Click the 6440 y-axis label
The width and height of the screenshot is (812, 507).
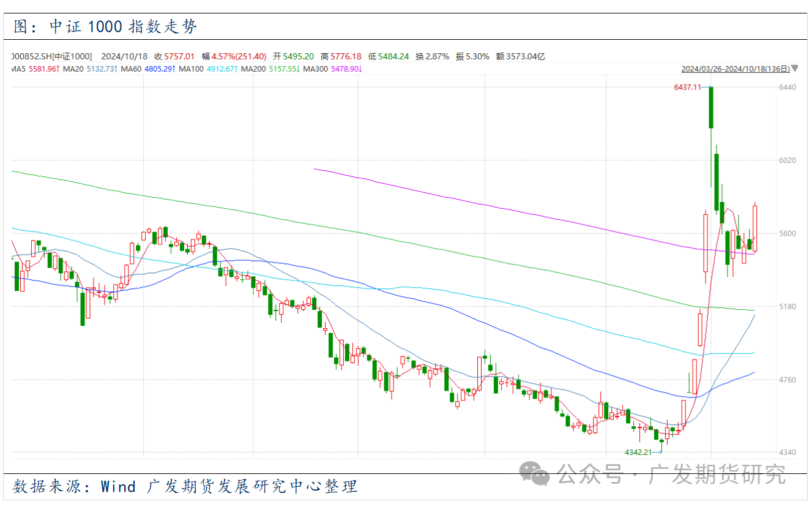coord(788,87)
